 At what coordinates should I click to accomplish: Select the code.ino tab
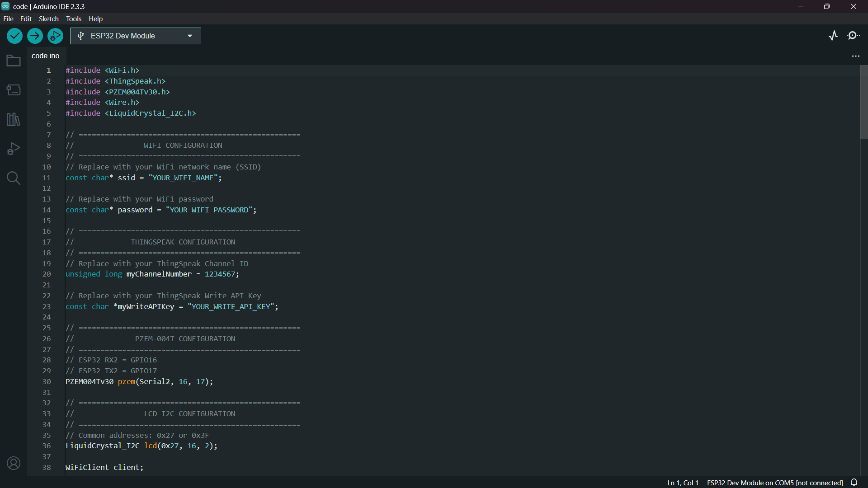point(45,56)
